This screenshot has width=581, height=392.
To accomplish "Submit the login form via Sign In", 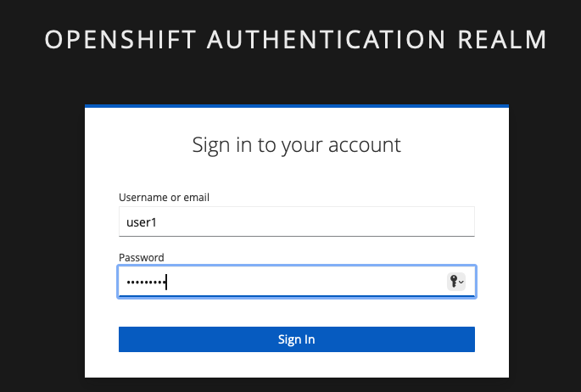I will pyautogui.click(x=296, y=339).
